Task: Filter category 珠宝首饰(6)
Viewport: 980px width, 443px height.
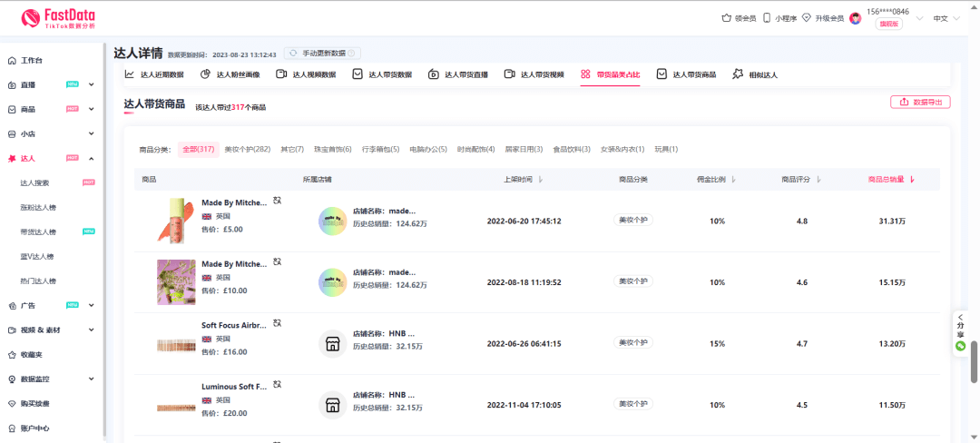Action: click(332, 150)
